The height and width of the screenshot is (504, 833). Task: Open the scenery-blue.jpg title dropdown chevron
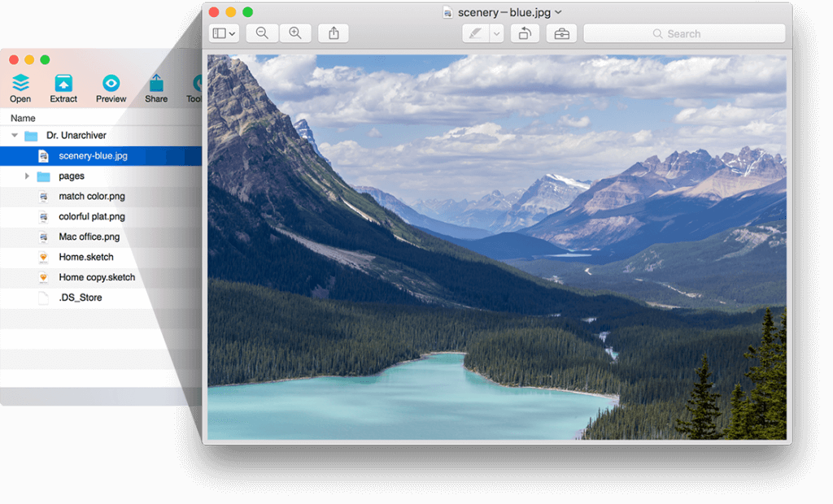tap(558, 12)
